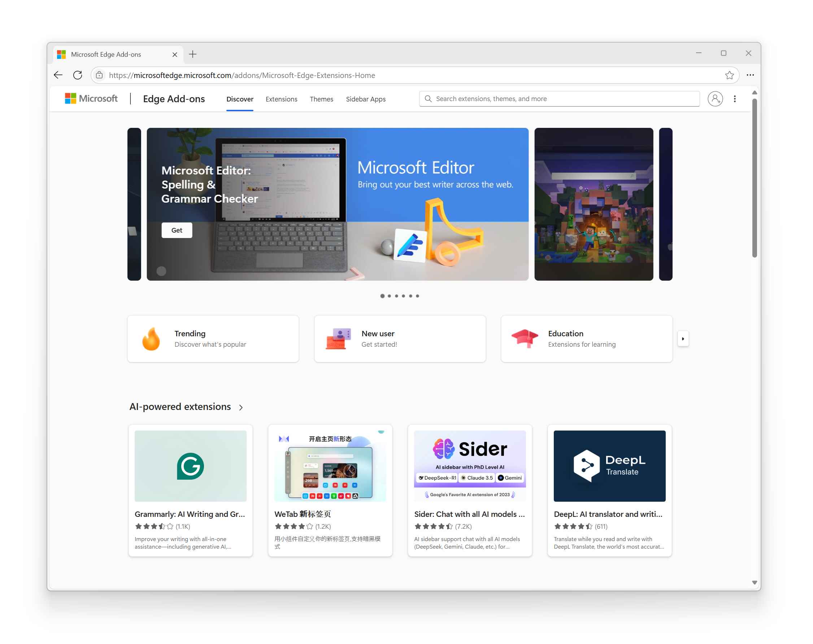Open the Sidebar Apps section
The image size is (813, 644).
click(x=365, y=99)
